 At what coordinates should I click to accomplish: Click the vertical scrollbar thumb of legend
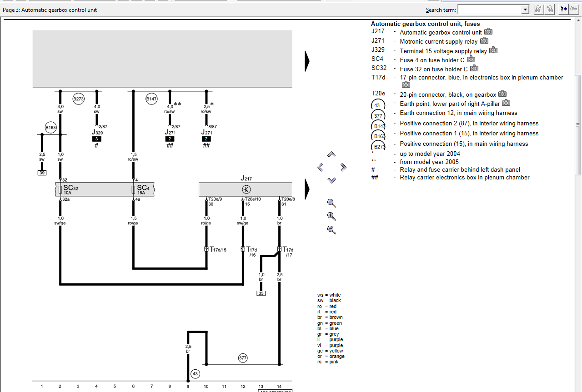tap(578, 125)
